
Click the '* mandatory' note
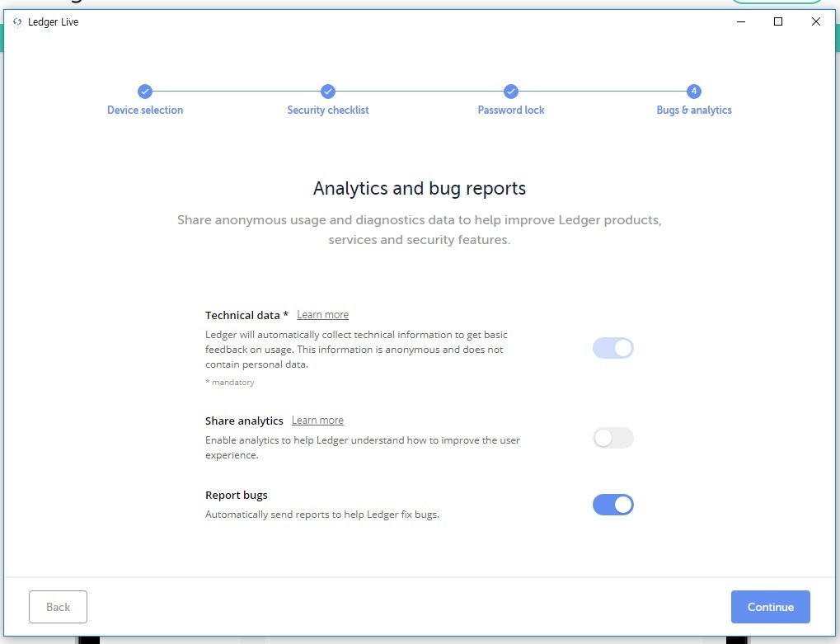(x=230, y=383)
